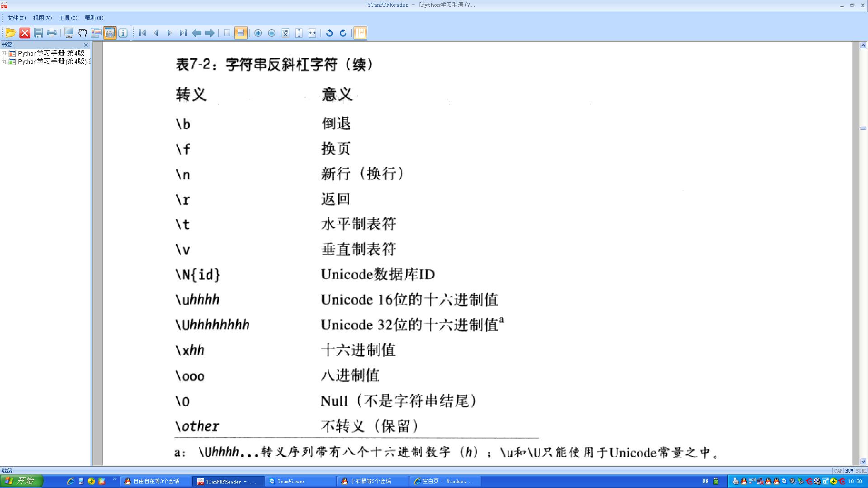The width and height of the screenshot is (868, 488).
Task: Toggle continuous page layout mode
Action: click(240, 33)
